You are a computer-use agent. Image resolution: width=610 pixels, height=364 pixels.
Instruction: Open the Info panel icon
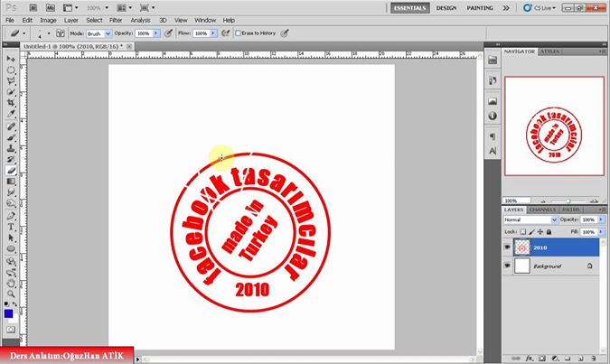click(x=493, y=116)
